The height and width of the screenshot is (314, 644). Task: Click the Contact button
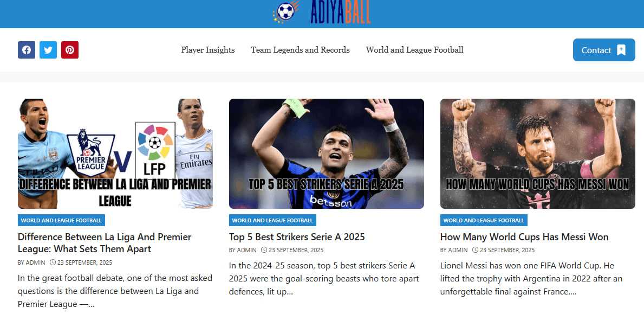(604, 50)
